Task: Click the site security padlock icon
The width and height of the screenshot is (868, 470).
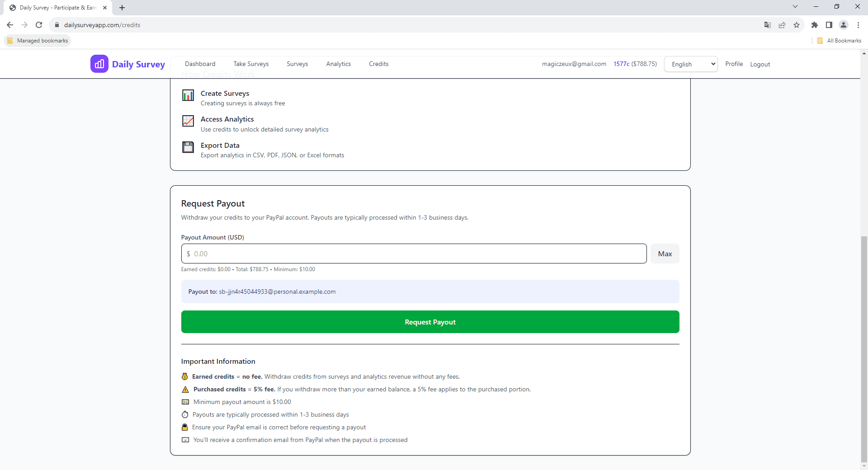Action: pyautogui.click(x=57, y=25)
